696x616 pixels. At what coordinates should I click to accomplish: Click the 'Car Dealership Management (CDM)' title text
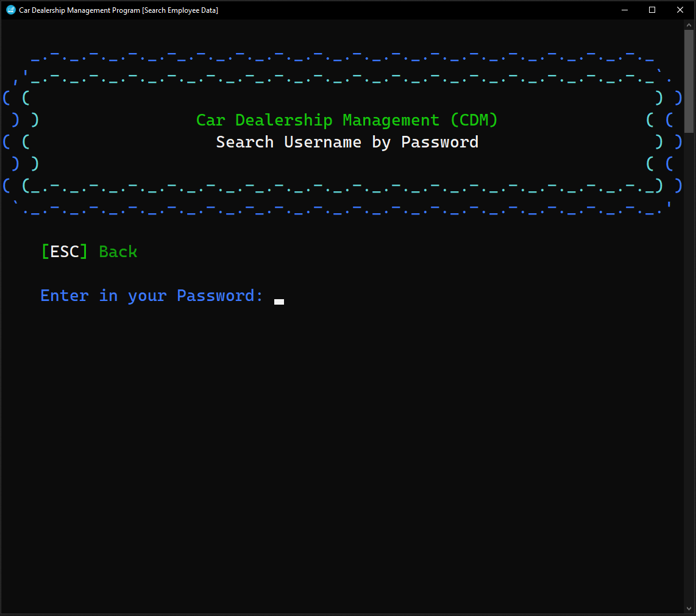pyautogui.click(x=347, y=120)
